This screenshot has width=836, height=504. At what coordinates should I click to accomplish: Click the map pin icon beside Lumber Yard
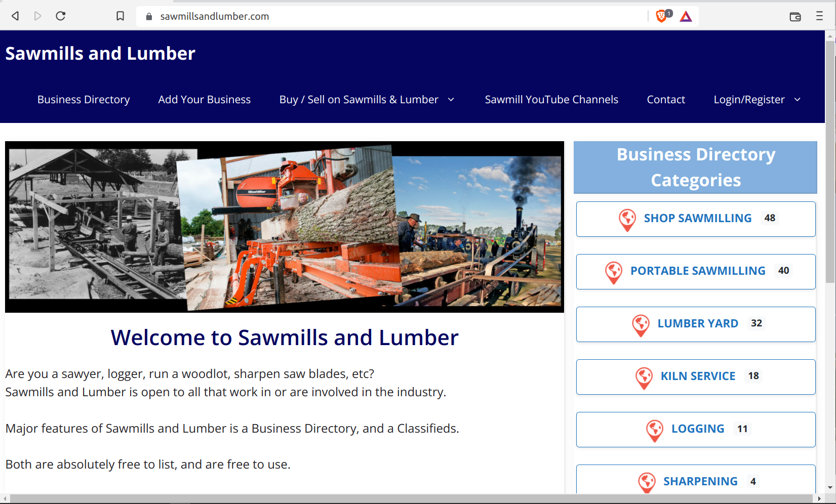tap(641, 325)
